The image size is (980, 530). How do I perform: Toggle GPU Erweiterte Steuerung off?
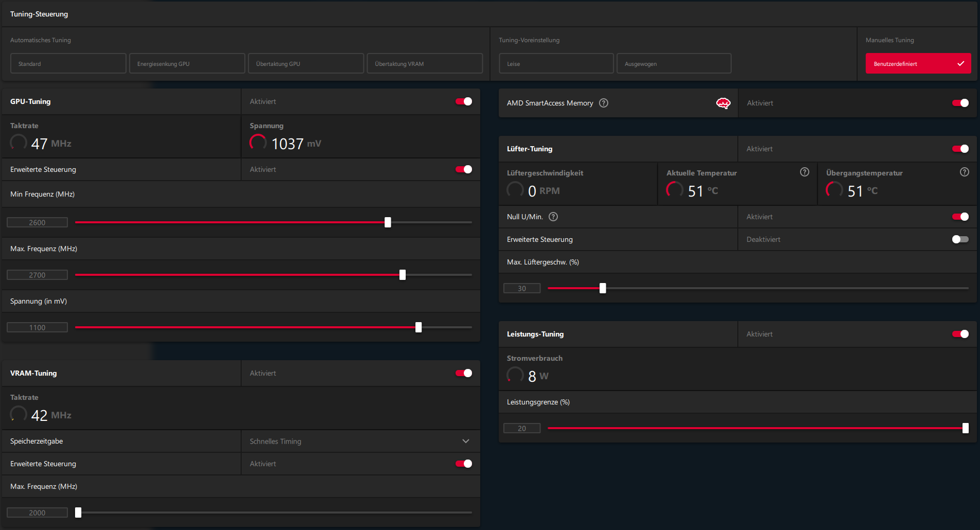click(464, 169)
